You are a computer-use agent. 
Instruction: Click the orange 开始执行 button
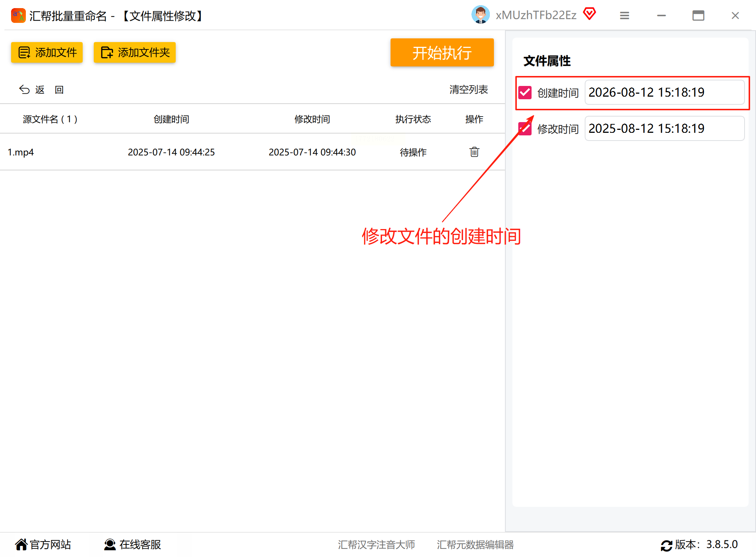pyautogui.click(x=442, y=53)
